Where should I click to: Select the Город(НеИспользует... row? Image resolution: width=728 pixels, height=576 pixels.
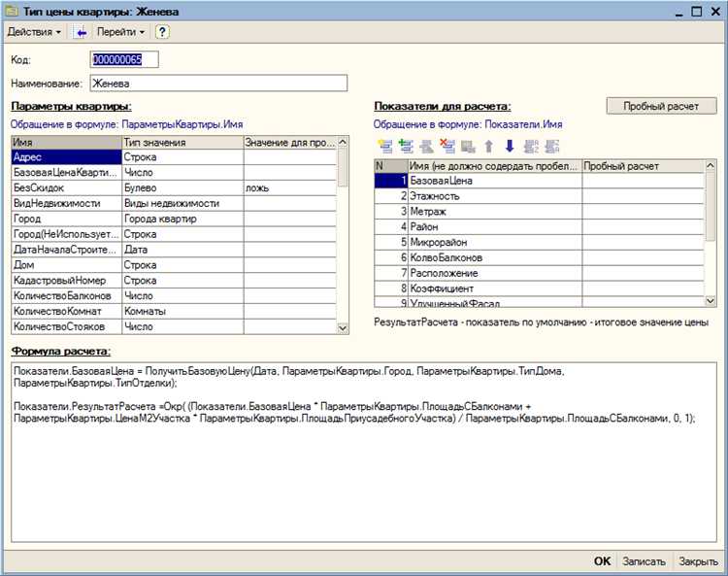pos(174,234)
